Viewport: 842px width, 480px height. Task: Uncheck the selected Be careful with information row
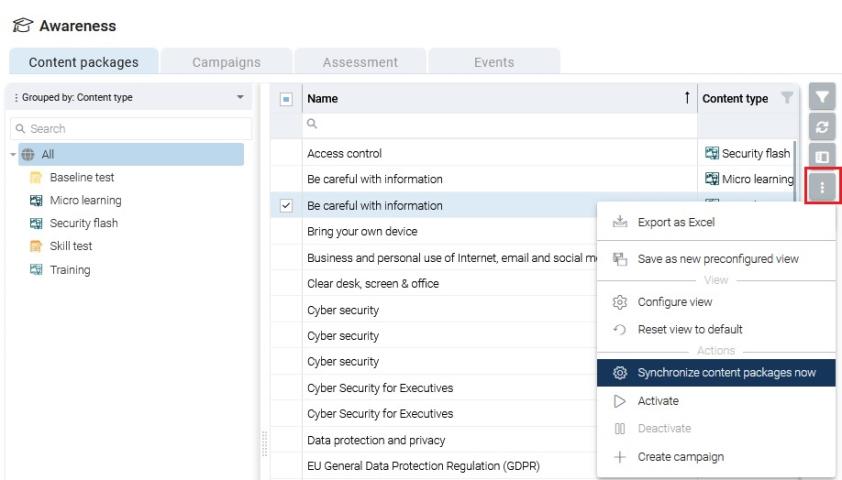(285, 206)
